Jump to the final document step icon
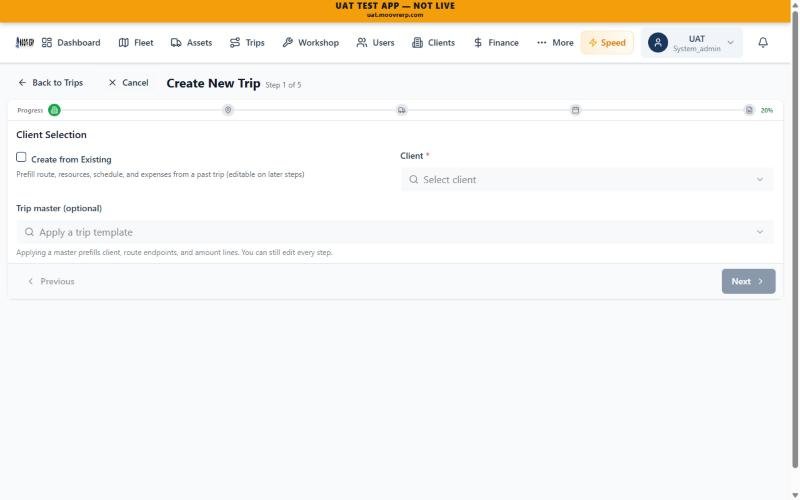800x500 pixels. [749, 110]
